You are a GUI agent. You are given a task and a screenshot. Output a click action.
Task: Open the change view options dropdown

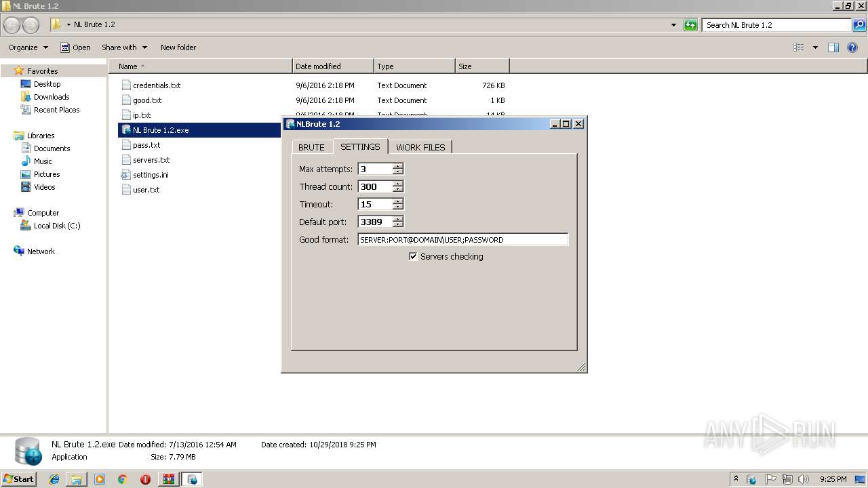pyautogui.click(x=815, y=47)
